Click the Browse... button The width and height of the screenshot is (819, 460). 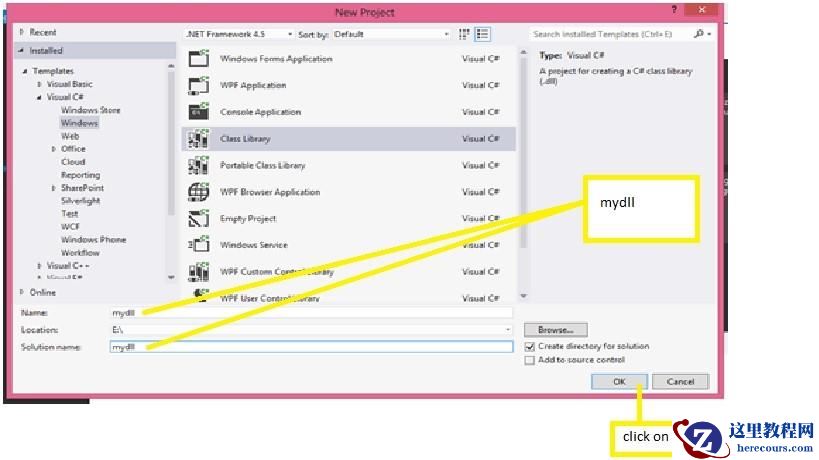[556, 330]
